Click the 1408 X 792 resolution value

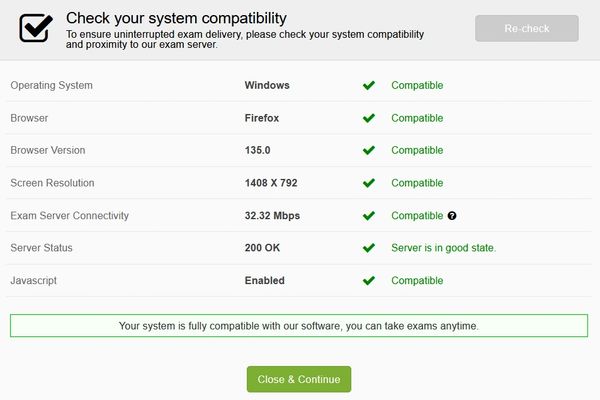click(271, 183)
